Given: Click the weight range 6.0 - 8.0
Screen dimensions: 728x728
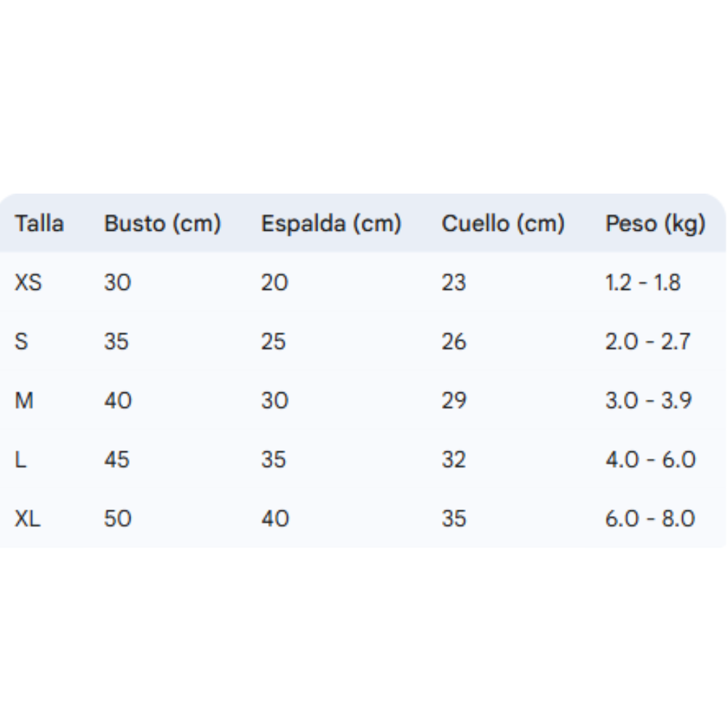Looking at the screenshot, I should (x=650, y=518).
